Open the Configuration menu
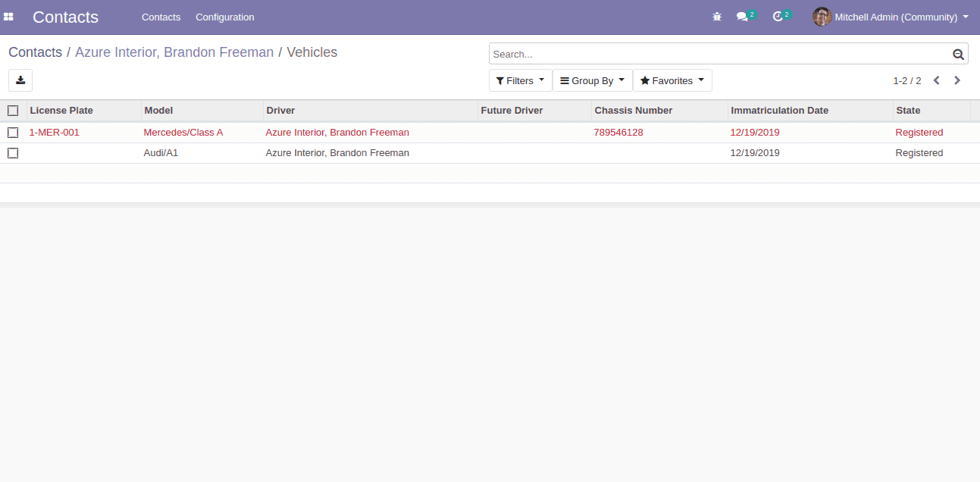Screen dimensions: 980x482 point(225,17)
